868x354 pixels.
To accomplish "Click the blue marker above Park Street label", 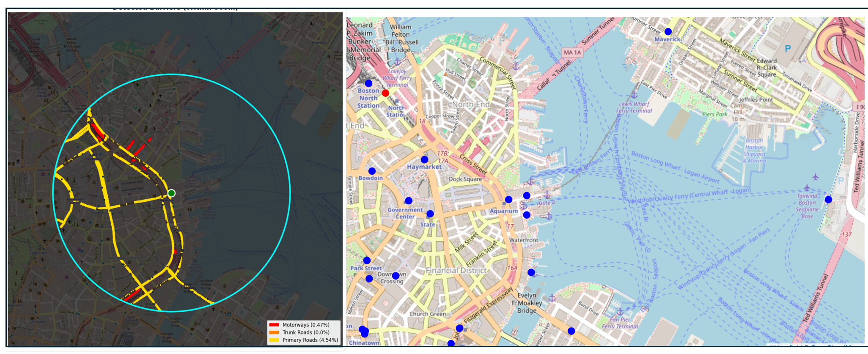I will [x=367, y=261].
